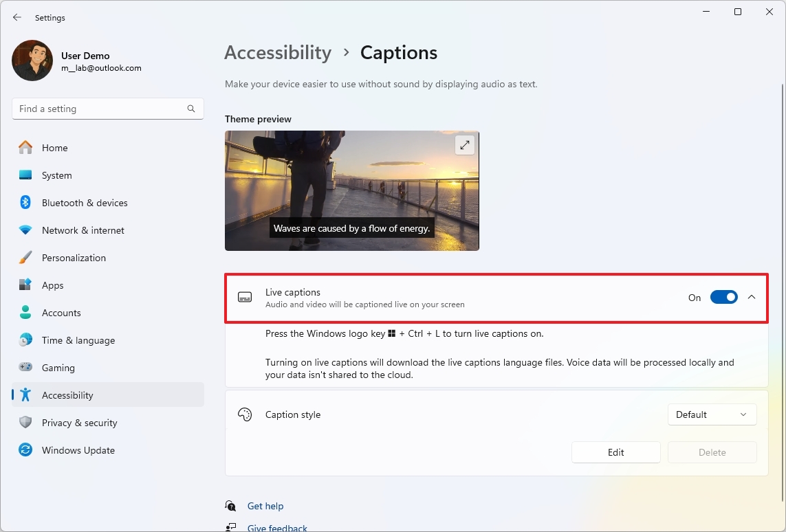Open the Caption style Default dropdown
This screenshot has width=786, height=532.
tap(712, 414)
